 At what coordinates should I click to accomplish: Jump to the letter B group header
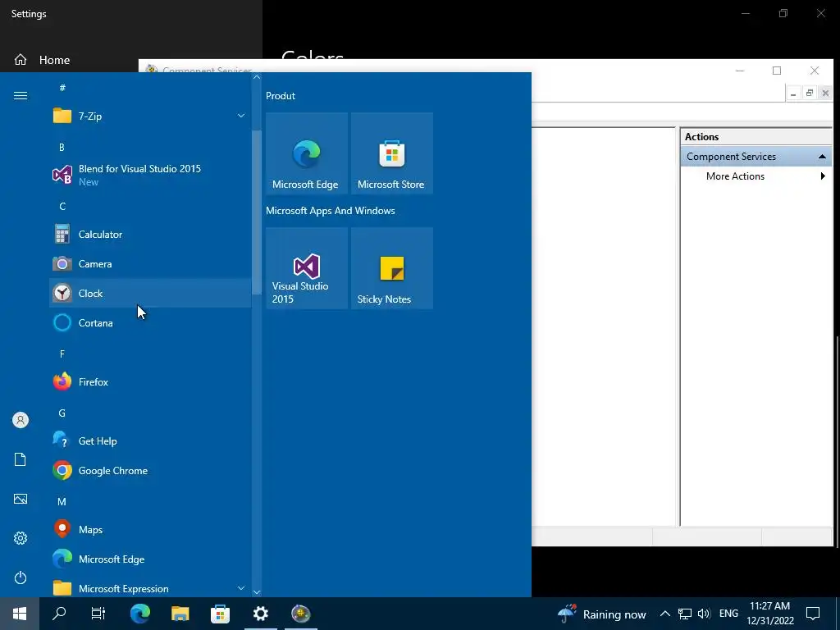point(62,148)
